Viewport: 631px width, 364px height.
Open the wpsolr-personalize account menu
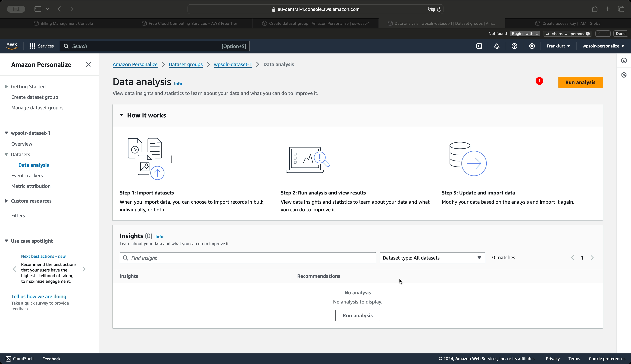603,46
